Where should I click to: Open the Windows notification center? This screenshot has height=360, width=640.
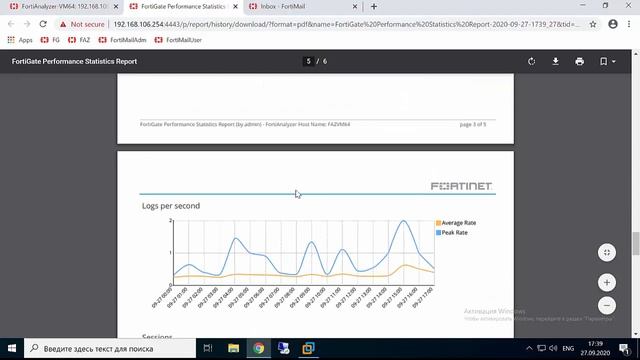(624, 349)
